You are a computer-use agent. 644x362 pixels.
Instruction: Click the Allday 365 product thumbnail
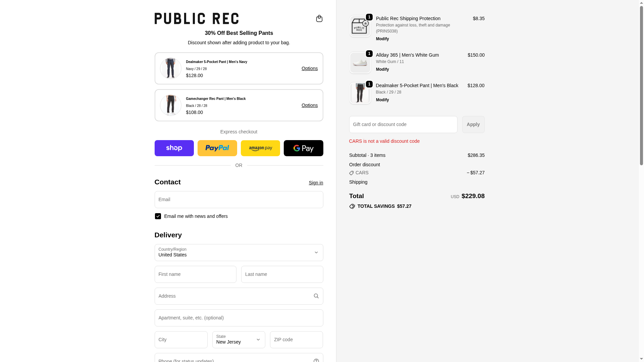click(x=360, y=63)
